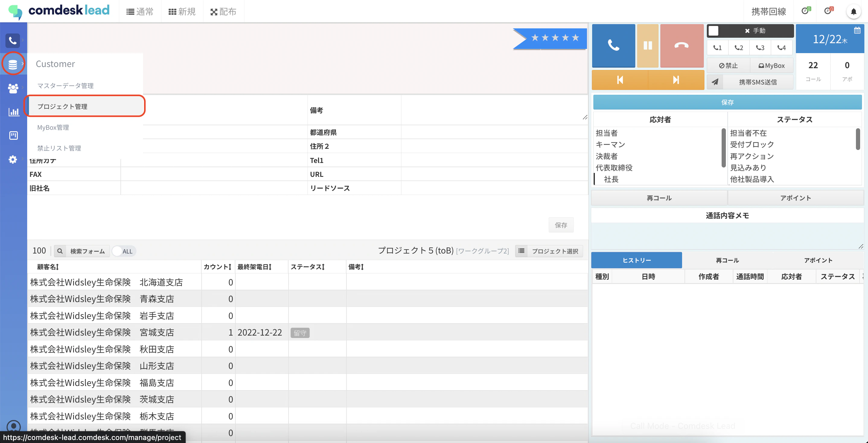Click the MyBox button
Image resolution: width=868 pixels, height=443 pixels.
pyautogui.click(x=772, y=65)
